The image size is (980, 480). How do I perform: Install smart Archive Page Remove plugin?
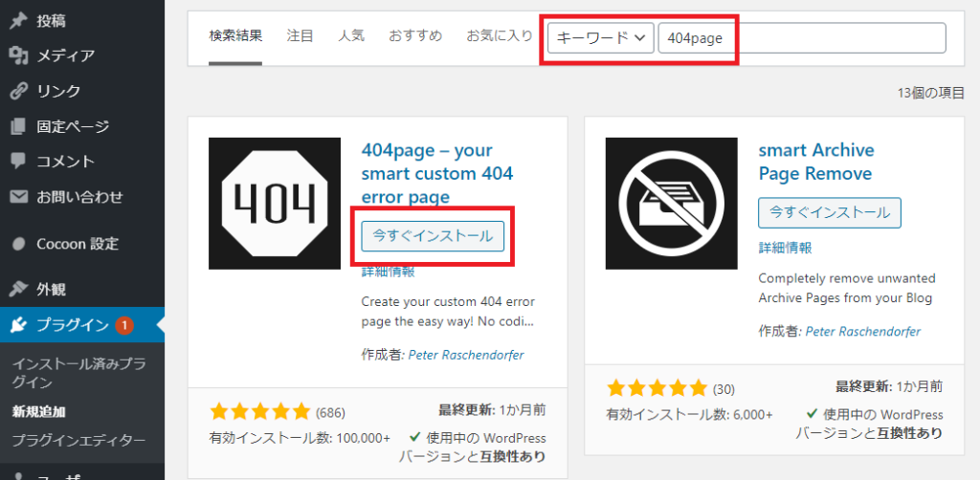[830, 213]
